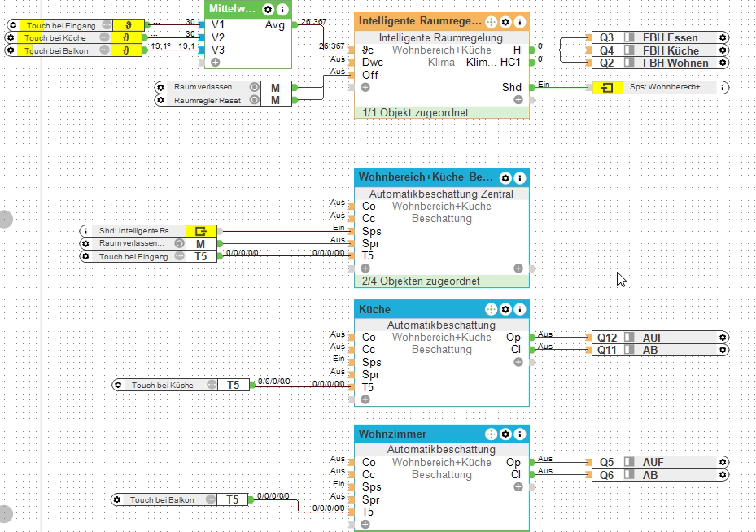Image resolution: width=756 pixels, height=532 pixels.
Task: Add new input on Mittelwert block
Action: tap(216, 62)
